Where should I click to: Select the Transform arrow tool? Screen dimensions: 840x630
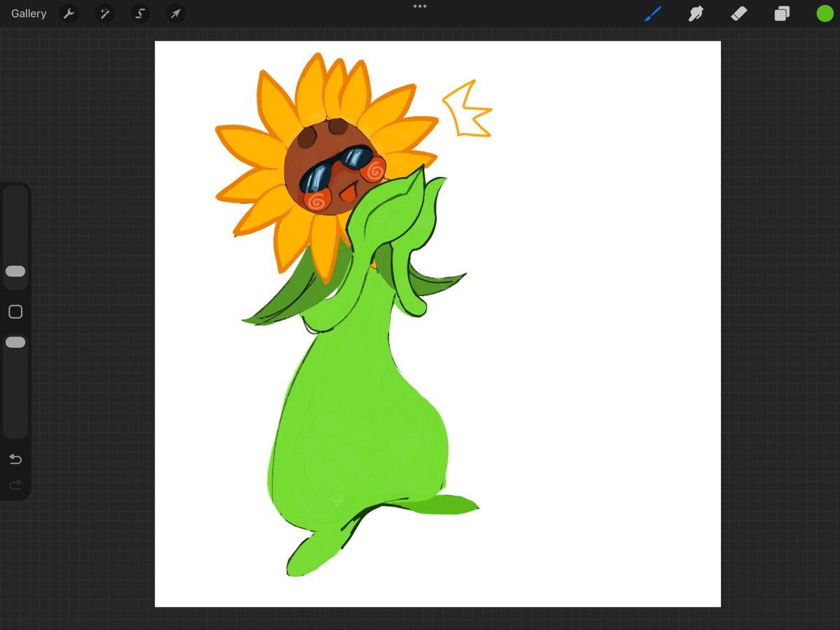click(x=175, y=13)
